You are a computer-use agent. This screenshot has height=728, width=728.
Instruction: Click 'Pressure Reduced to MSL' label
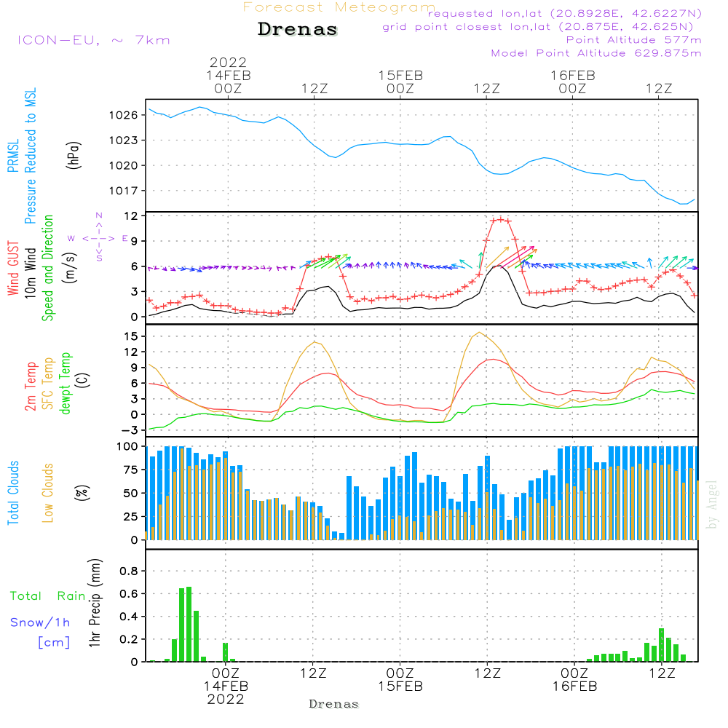(x=30, y=156)
